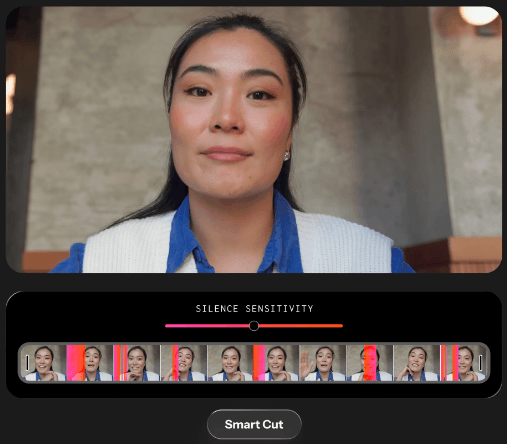Image resolution: width=507 pixels, height=444 pixels.
Task: Click the first wide pink silence segment
Action: 76,363
